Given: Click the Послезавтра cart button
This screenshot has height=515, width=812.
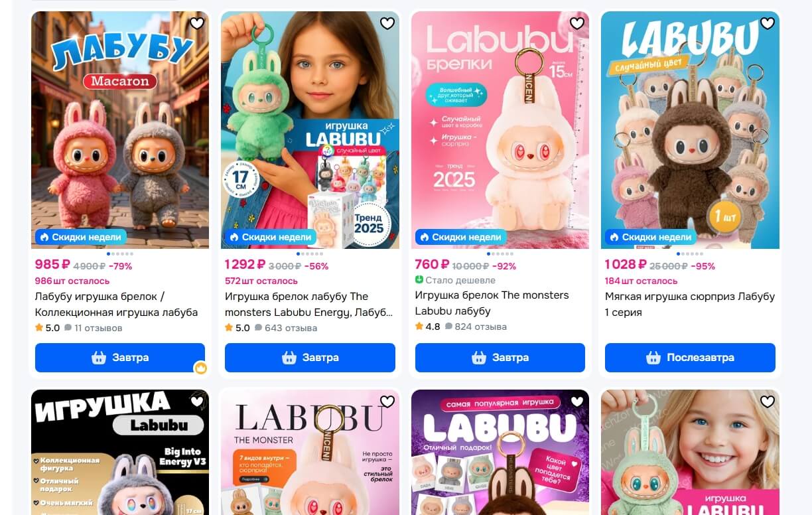Looking at the screenshot, I should [690, 358].
